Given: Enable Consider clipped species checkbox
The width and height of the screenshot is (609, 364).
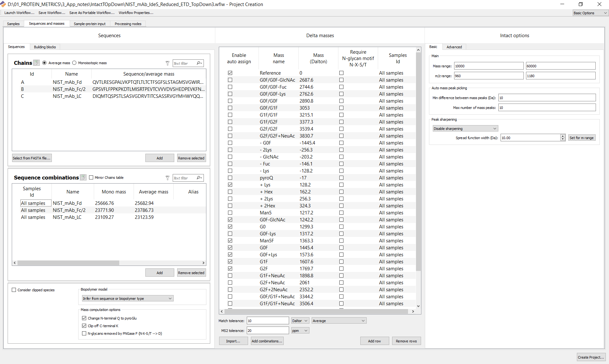Looking at the screenshot, I should click(x=14, y=290).
